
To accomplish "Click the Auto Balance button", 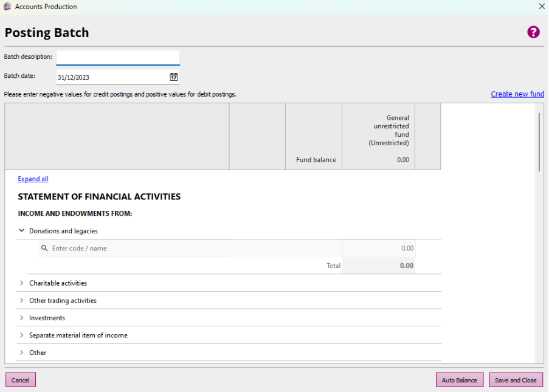I will (x=459, y=380).
